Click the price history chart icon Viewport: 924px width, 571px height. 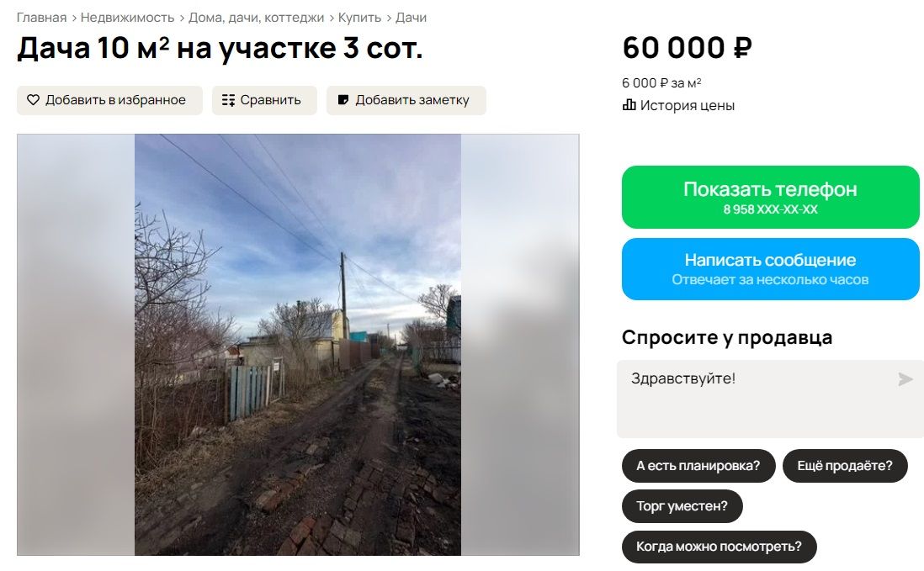tap(629, 105)
